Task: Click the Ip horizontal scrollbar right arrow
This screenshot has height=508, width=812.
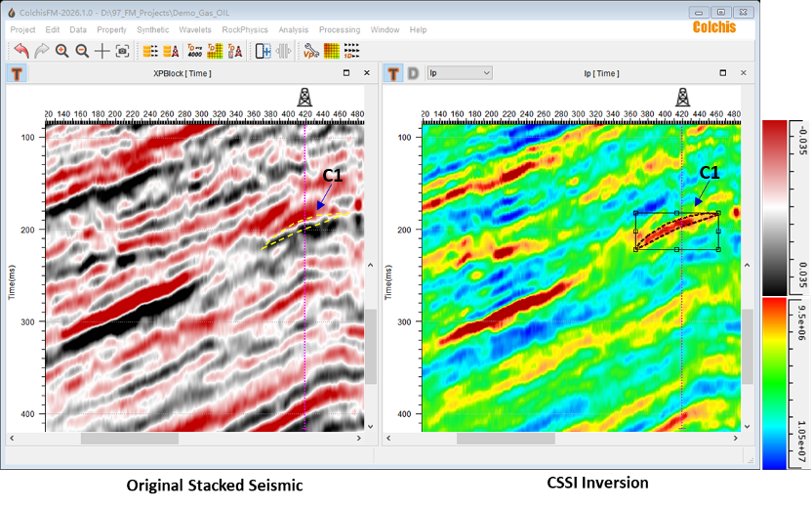Action: tap(735, 439)
